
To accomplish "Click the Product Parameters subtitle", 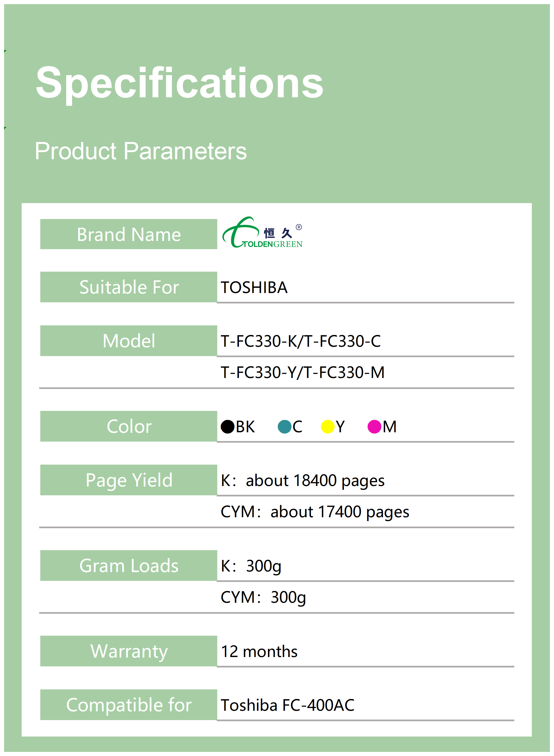I will (x=141, y=151).
